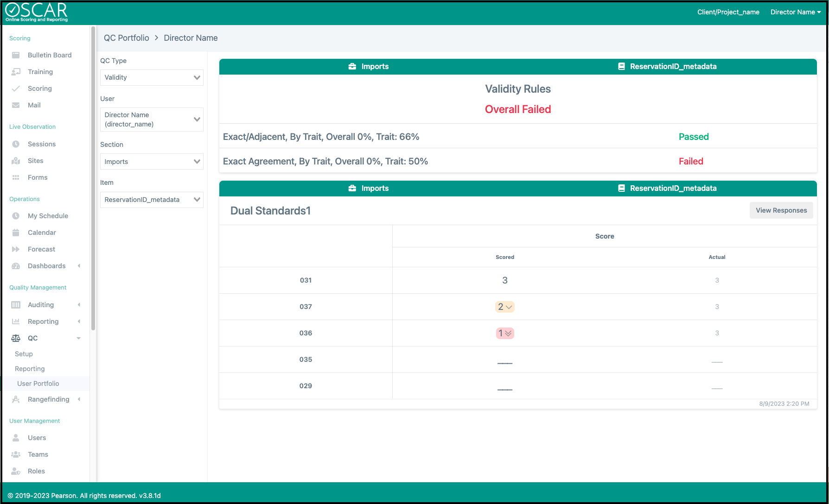
Task: Click the QC Portfolio breadcrumb link
Action: (127, 38)
